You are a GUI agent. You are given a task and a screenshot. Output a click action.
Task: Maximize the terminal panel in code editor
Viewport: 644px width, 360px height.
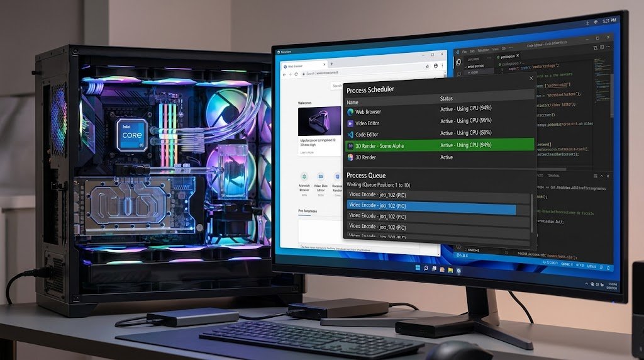(x=596, y=176)
